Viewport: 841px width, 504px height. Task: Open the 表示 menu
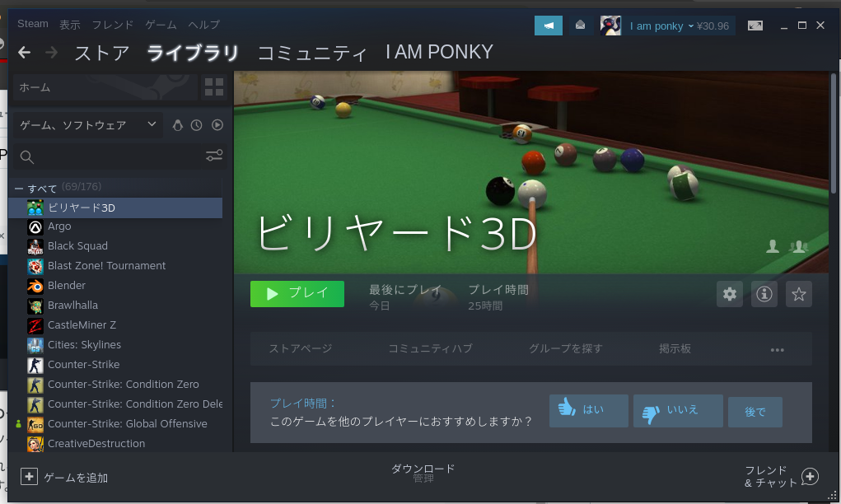click(x=70, y=25)
